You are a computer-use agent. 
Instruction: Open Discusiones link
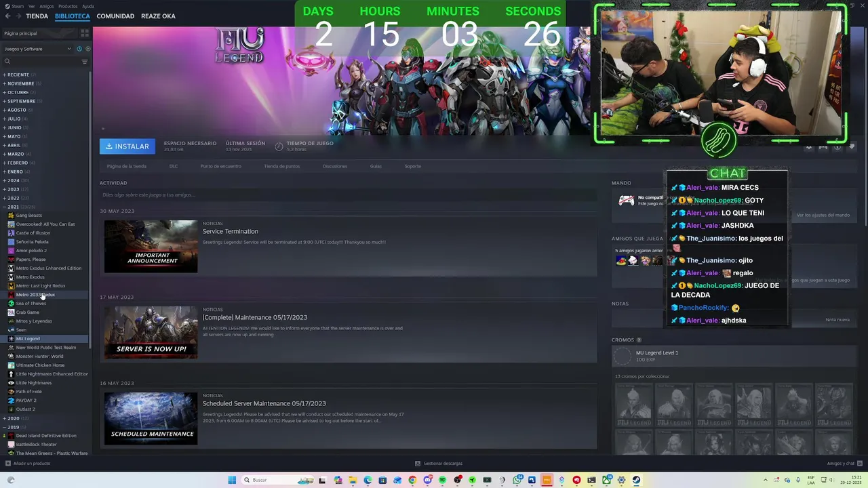335,166
